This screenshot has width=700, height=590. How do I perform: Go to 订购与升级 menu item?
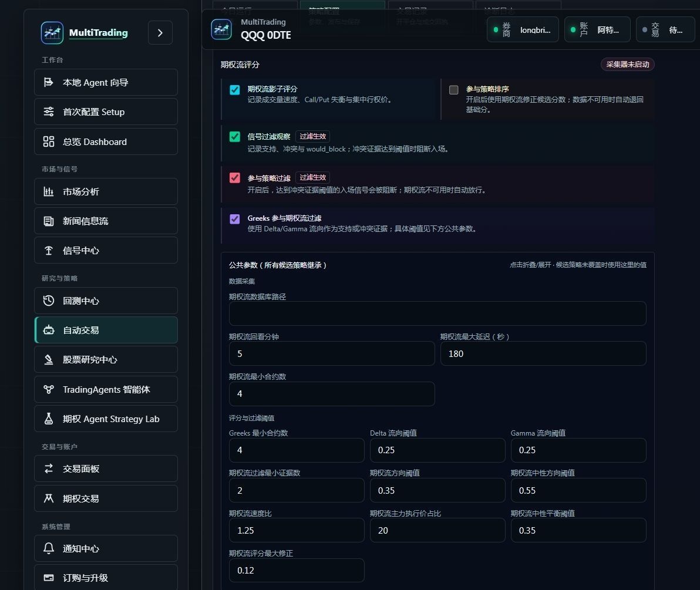(106, 578)
